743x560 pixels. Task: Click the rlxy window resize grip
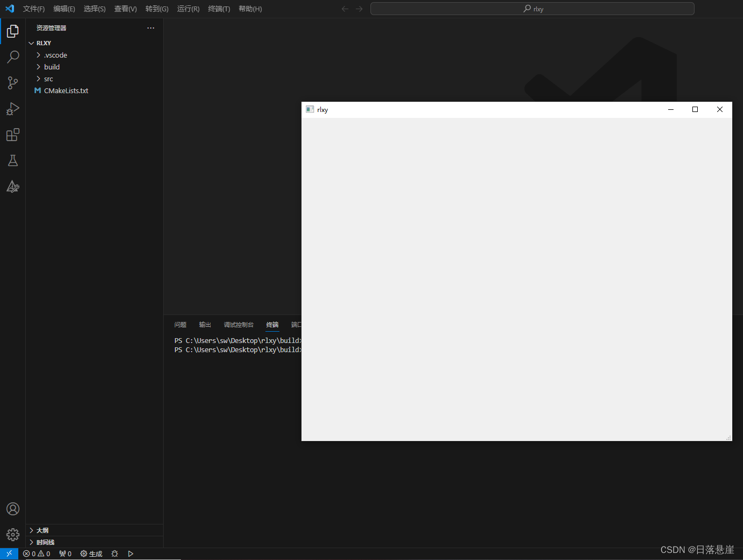coord(728,437)
